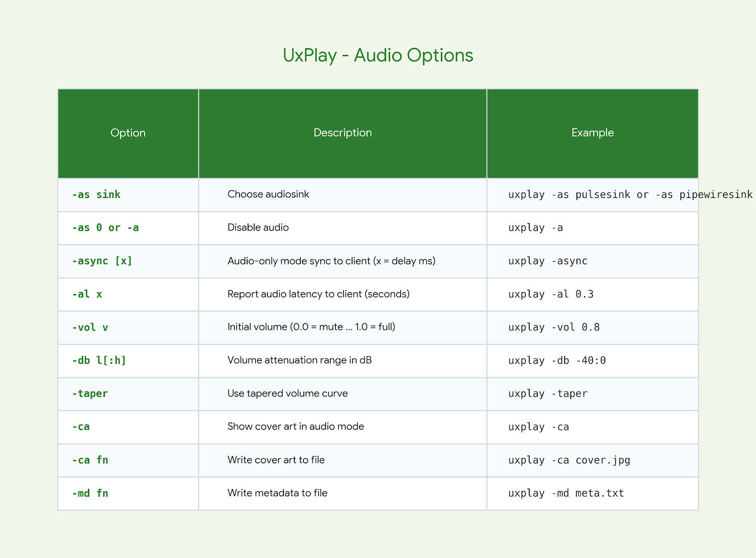756x558 pixels.
Task: Click the 'uxplay -a' example
Action: [535, 228]
